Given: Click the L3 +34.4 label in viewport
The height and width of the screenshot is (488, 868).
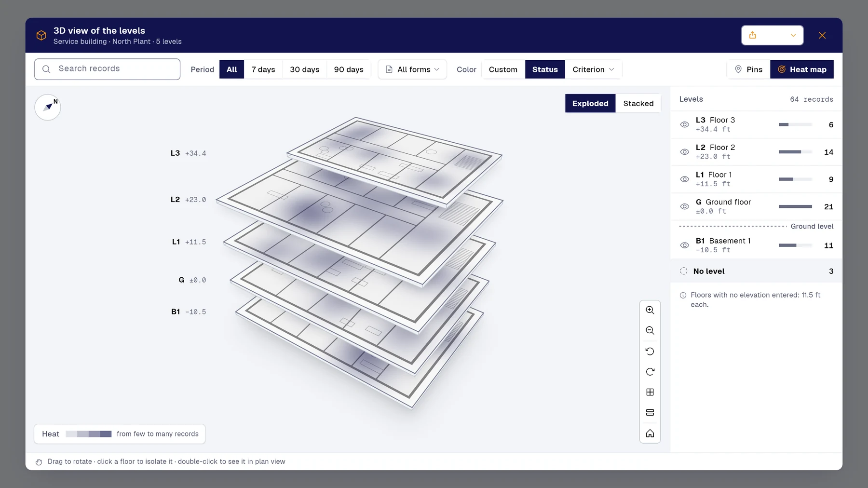Looking at the screenshot, I should [x=188, y=153].
